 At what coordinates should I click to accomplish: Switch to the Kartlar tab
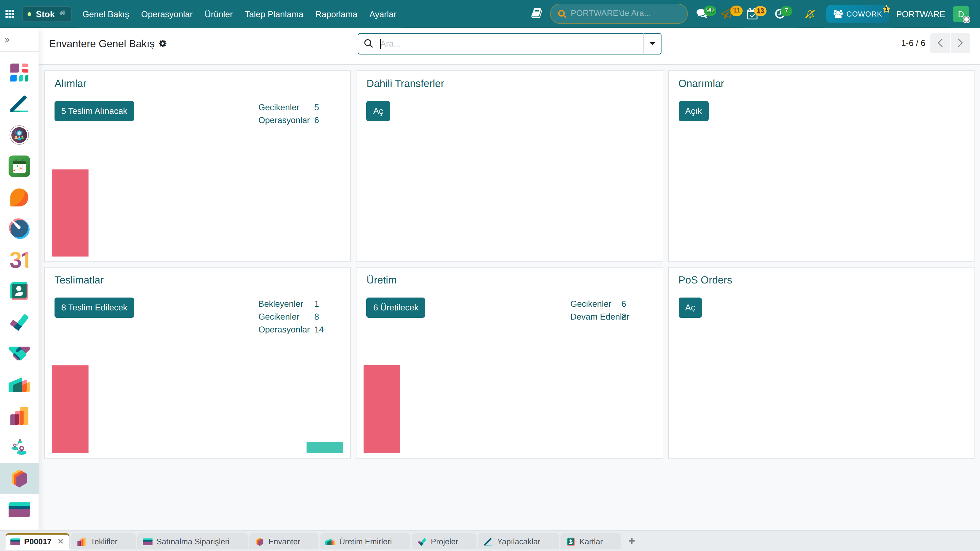(x=590, y=542)
